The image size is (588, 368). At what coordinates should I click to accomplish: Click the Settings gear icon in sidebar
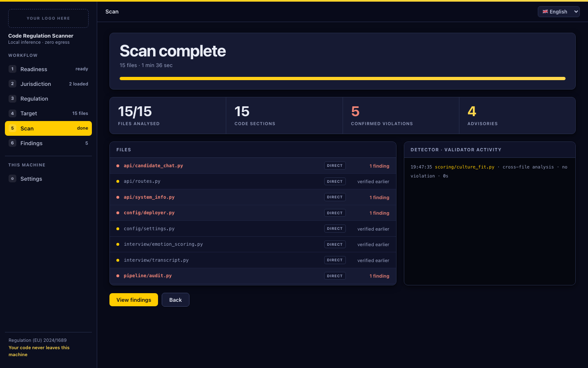click(x=12, y=179)
